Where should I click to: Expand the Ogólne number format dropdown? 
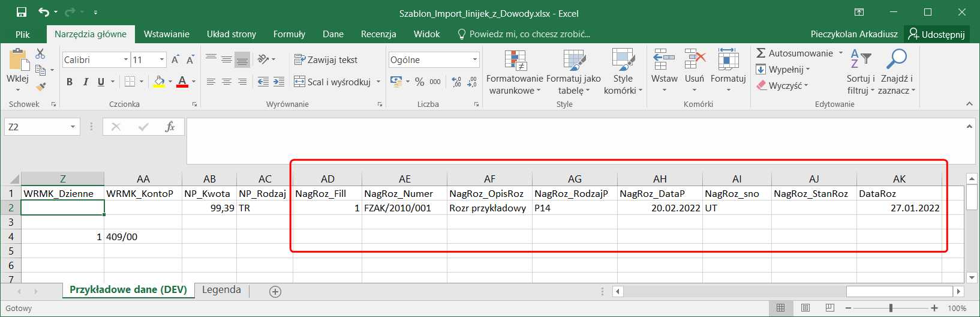coord(475,59)
